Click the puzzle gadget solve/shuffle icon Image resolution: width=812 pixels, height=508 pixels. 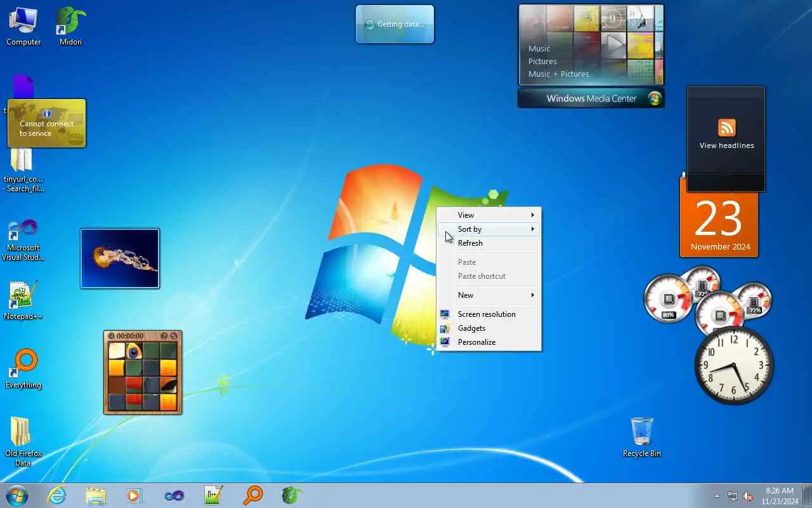[x=173, y=336]
